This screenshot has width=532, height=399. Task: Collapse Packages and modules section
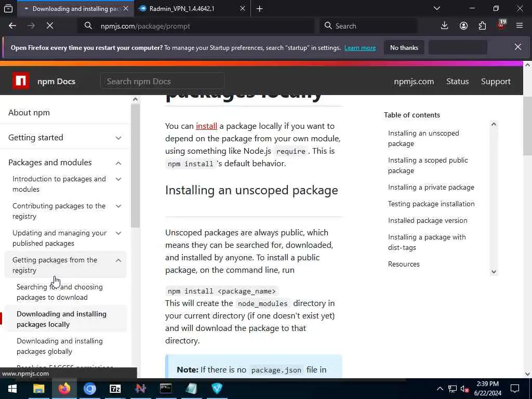(64, 163)
